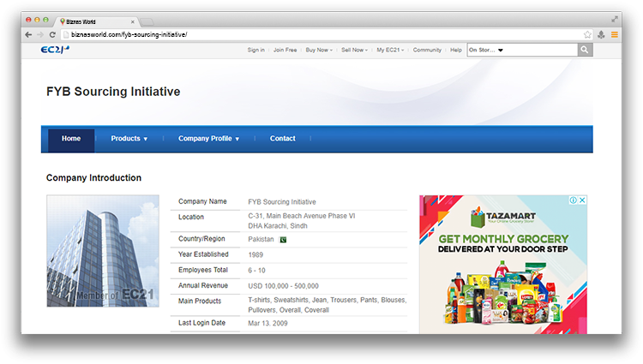Viewport: 643px width, 364px height.
Task: Select the Home navigation tab
Action: coord(71,139)
